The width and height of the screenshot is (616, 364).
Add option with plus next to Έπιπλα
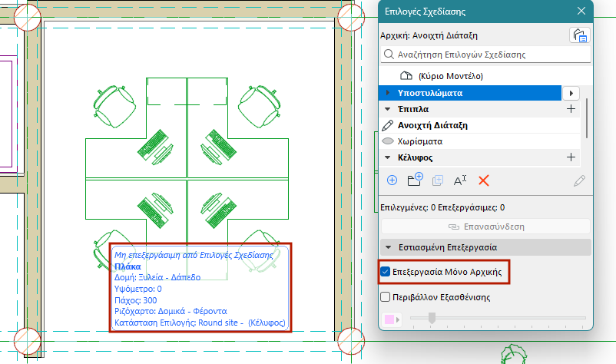(x=571, y=109)
